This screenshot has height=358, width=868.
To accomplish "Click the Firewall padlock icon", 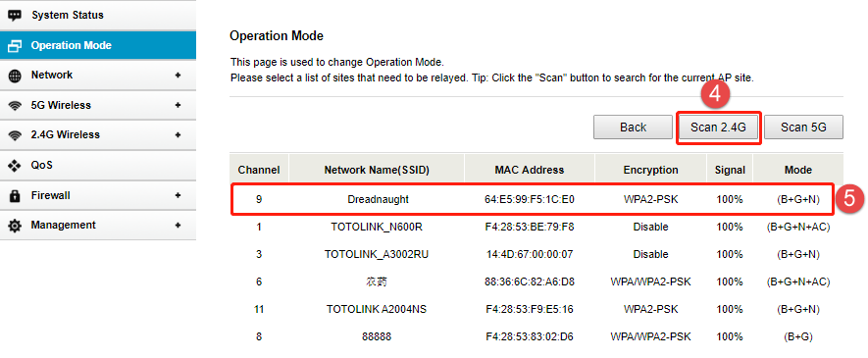I will point(15,195).
